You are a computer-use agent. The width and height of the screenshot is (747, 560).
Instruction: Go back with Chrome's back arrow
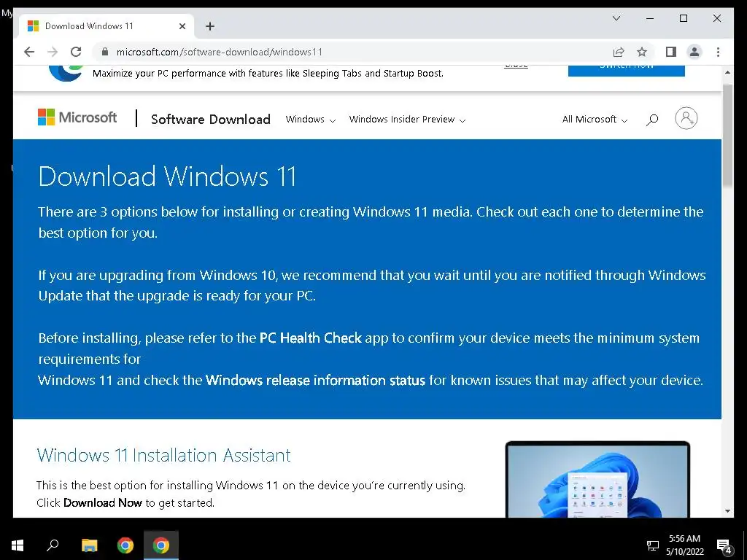(x=29, y=52)
